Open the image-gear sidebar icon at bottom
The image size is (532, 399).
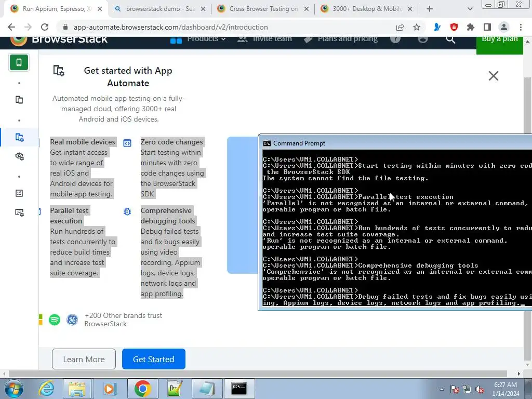point(19,212)
